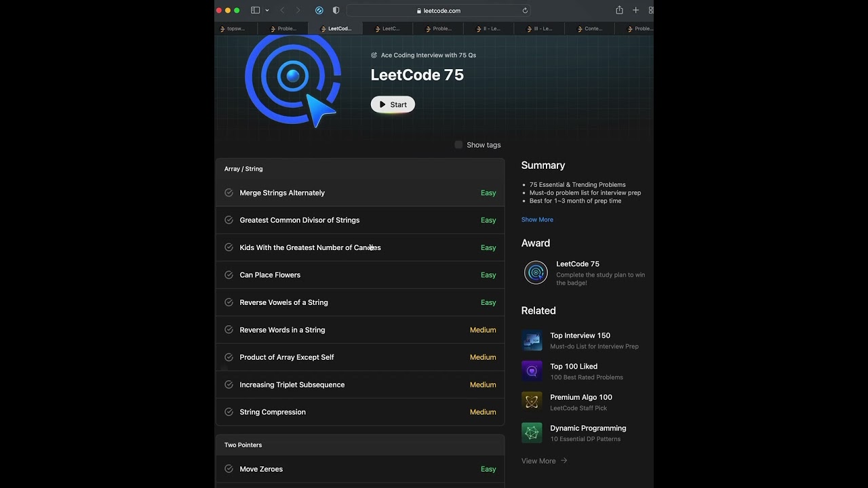Toggle the Safari sidebar icon
The image size is (868, 488).
pos(255,10)
